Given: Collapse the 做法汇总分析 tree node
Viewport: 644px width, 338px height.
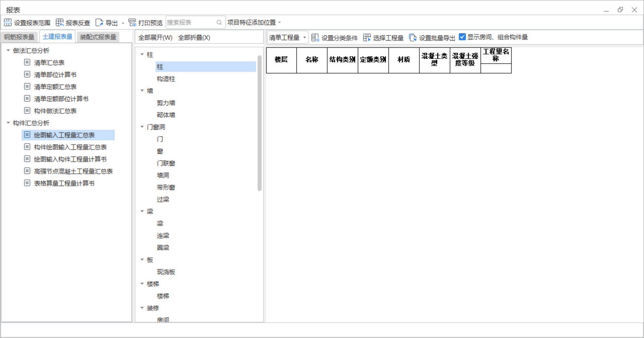Looking at the screenshot, I should [x=8, y=50].
